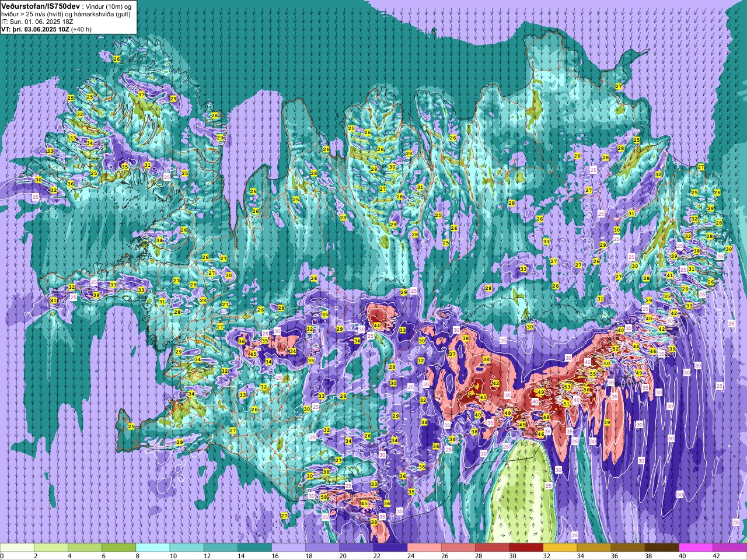Click the 36–38 m/s brown scale swatch
The height and width of the screenshot is (560, 747).
tap(627, 548)
